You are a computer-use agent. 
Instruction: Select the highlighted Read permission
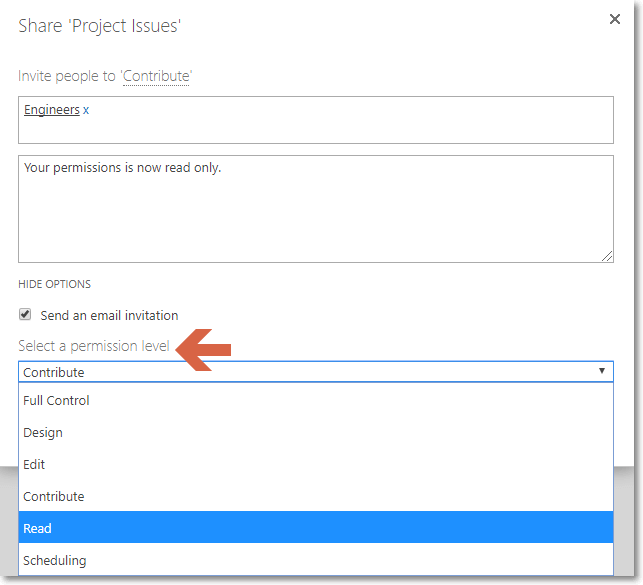point(316,528)
